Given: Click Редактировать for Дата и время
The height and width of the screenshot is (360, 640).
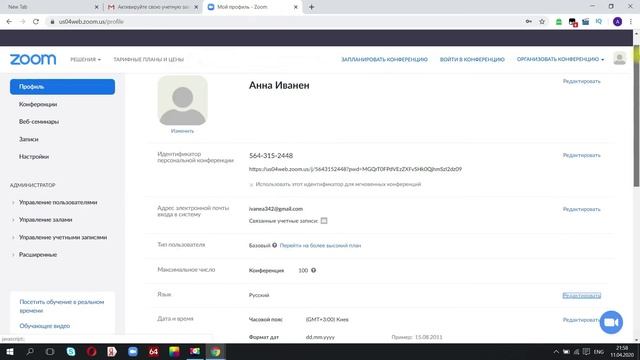Looking at the screenshot, I should pos(581,320).
